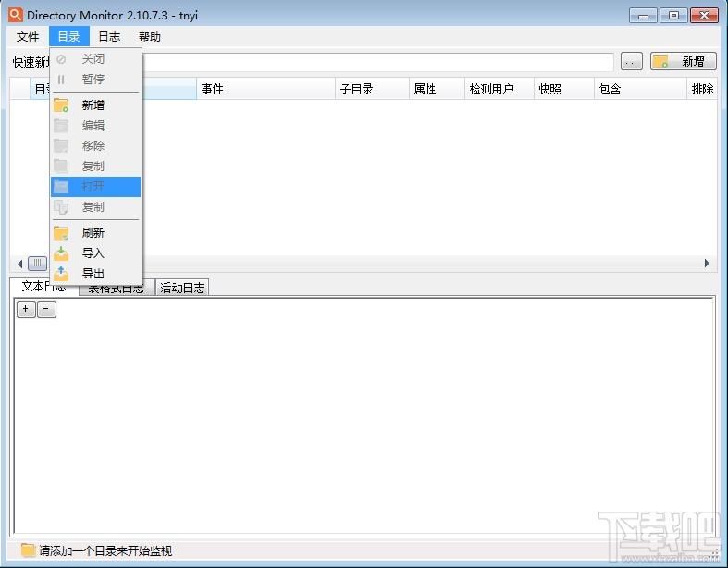
Task: Click the plus button in log panel
Action: point(26,309)
